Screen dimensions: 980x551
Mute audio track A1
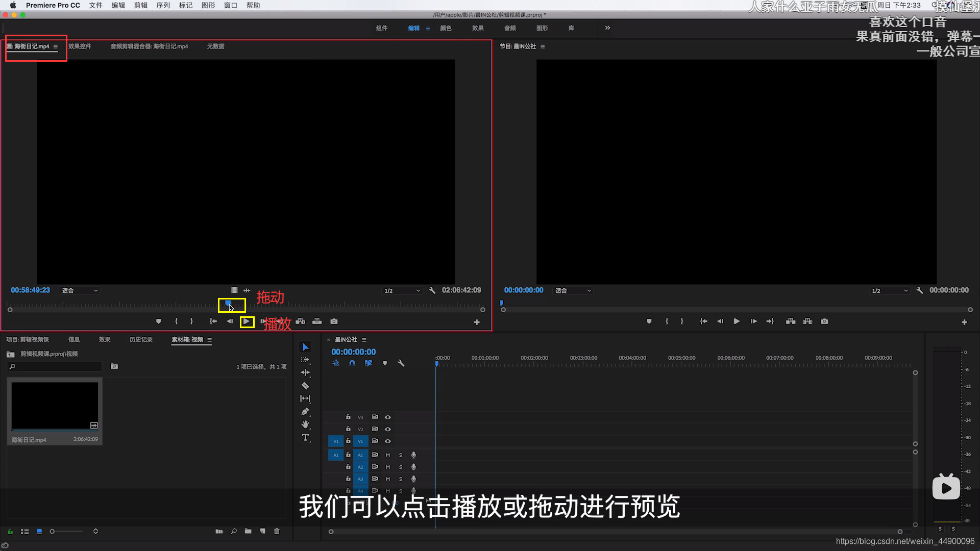(x=388, y=455)
